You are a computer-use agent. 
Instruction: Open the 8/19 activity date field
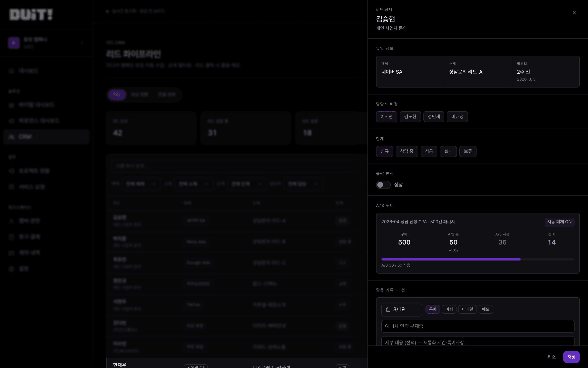tap(402, 309)
